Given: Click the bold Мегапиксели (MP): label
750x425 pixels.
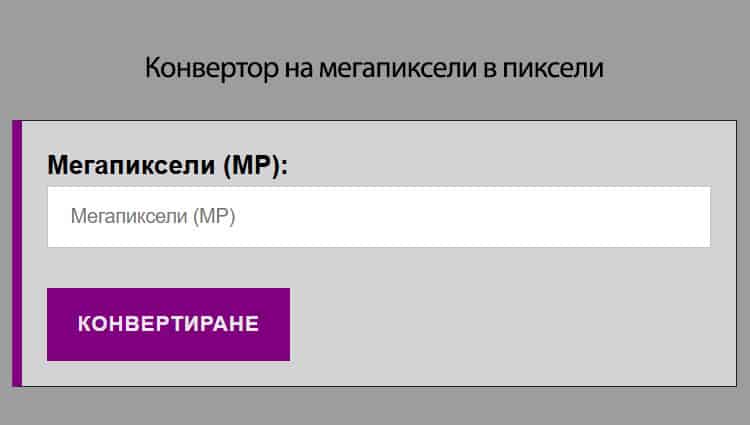Looking at the screenshot, I should 168,165.
